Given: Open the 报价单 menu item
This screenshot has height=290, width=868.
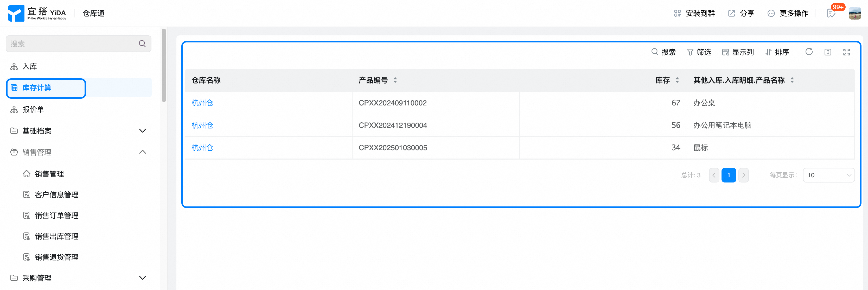Looking at the screenshot, I should 33,109.
